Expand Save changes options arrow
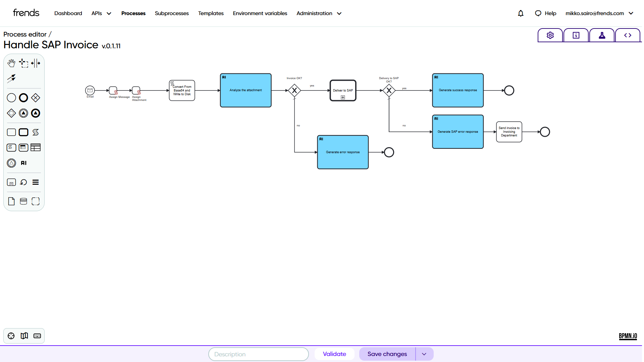644x362 pixels. (424, 354)
